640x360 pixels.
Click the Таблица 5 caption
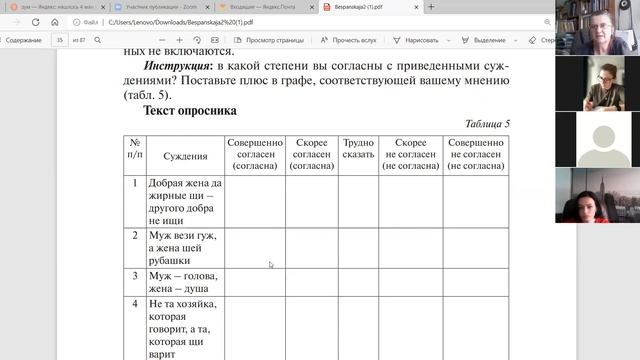487,124
